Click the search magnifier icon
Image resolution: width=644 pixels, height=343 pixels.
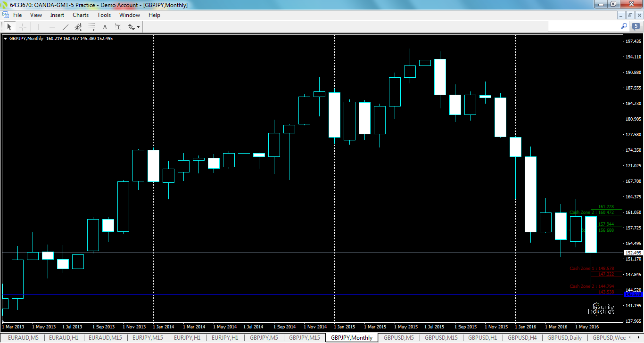[x=624, y=26]
